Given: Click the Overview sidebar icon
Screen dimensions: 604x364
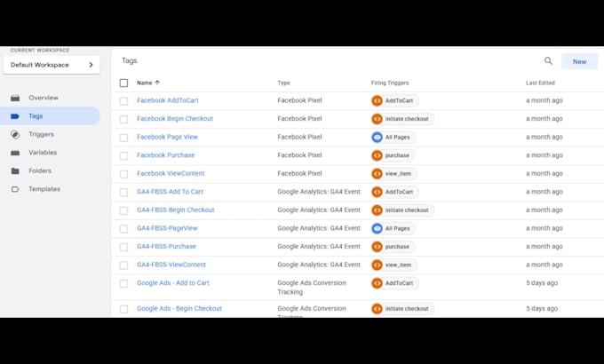Looking at the screenshot, I should [x=15, y=98].
